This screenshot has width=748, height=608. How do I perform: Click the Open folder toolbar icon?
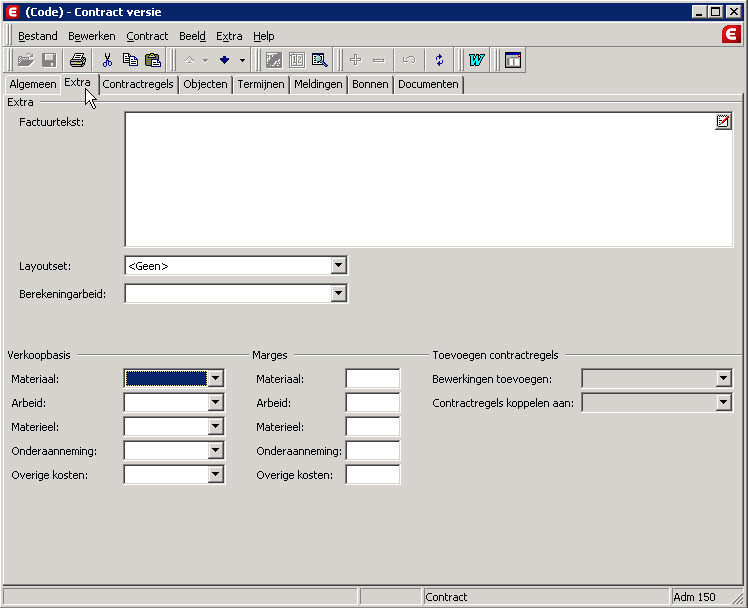coord(26,60)
